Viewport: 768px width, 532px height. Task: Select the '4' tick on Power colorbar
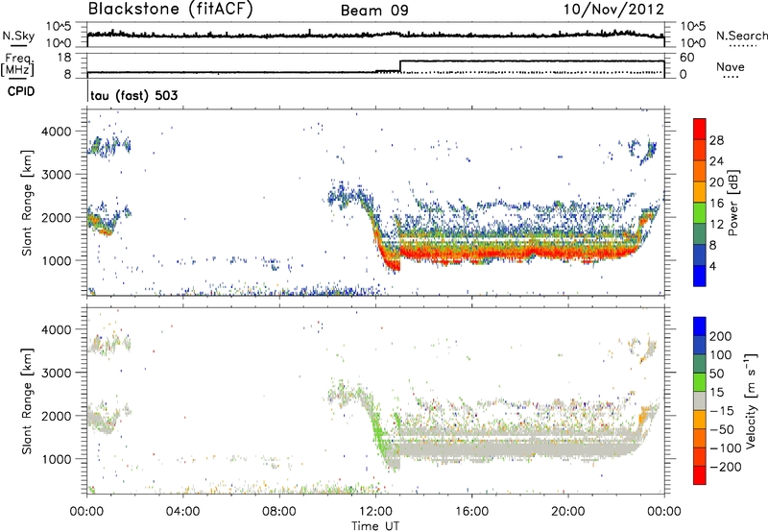coord(712,266)
